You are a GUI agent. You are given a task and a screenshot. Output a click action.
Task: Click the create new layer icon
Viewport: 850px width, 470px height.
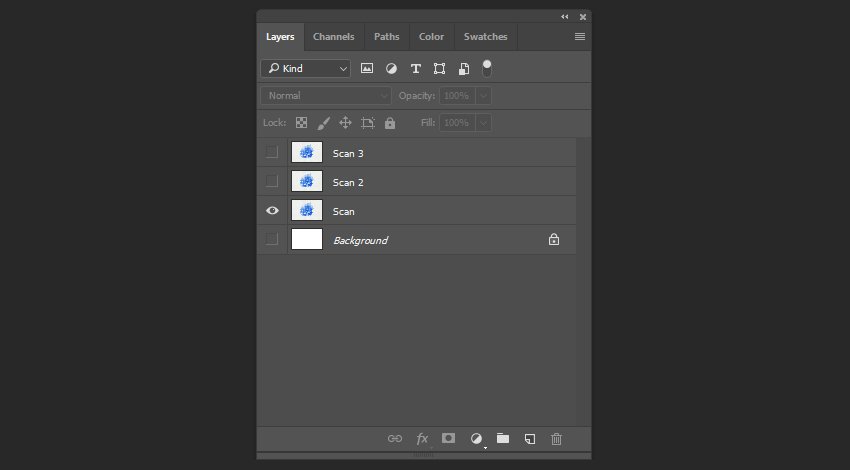point(530,438)
